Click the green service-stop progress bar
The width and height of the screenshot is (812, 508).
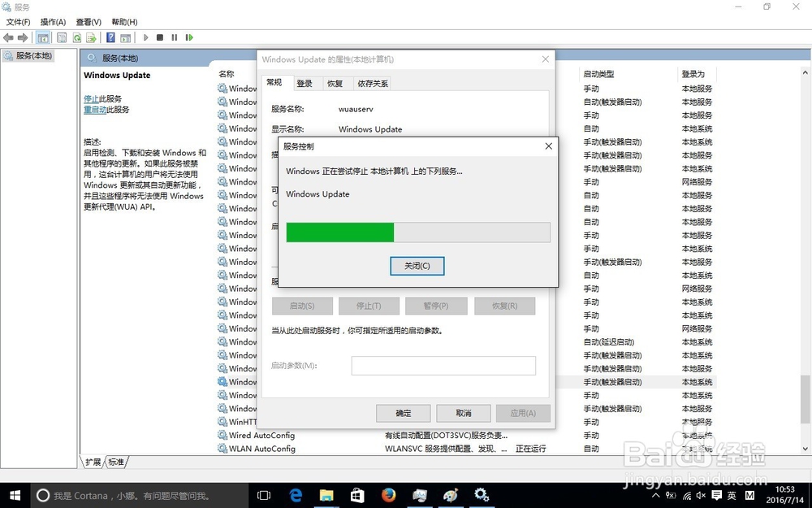[339, 232]
